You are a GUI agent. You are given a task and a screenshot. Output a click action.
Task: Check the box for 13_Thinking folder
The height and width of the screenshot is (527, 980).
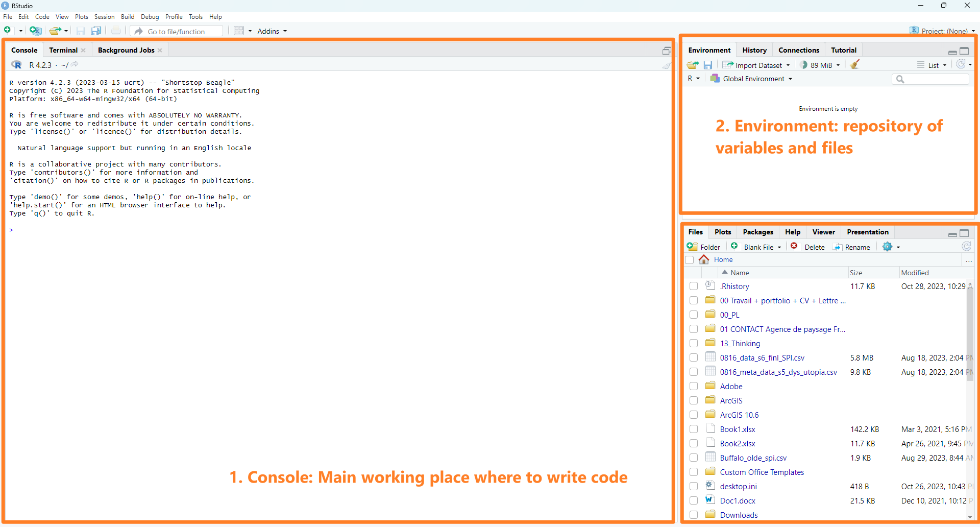point(694,343)
